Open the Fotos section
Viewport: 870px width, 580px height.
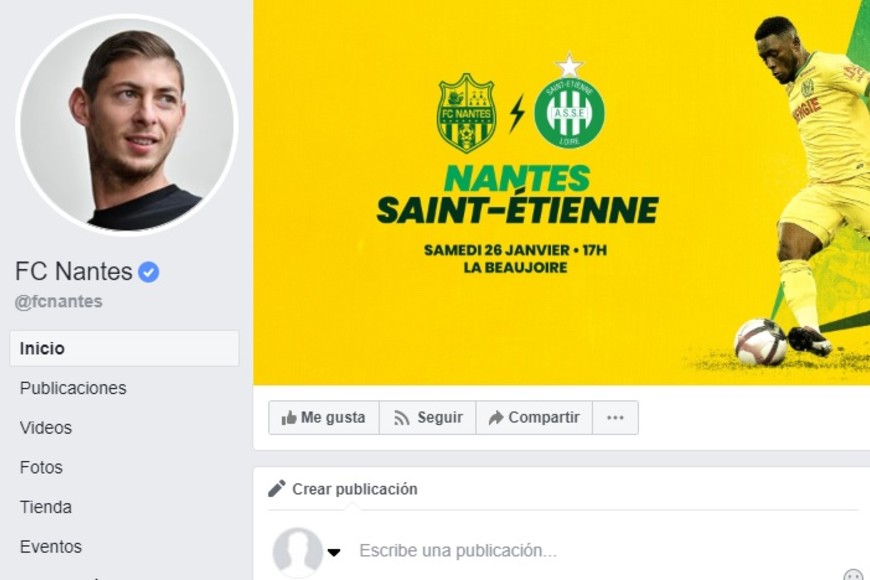(41, 467)
